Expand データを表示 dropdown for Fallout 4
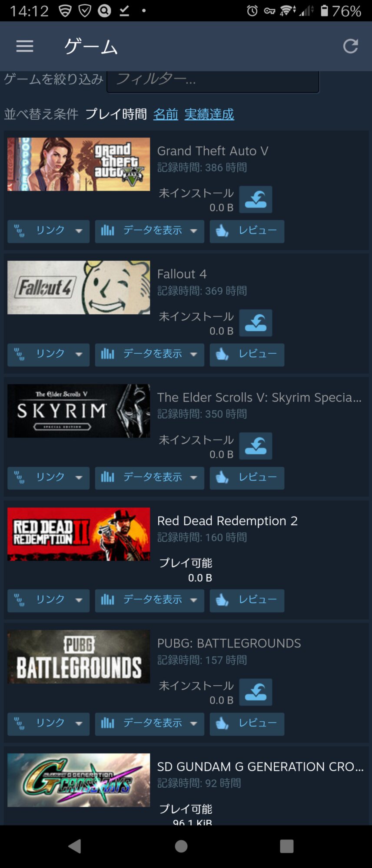The width and height of the screenshot is (372, 868). click(x=149, y=355)
